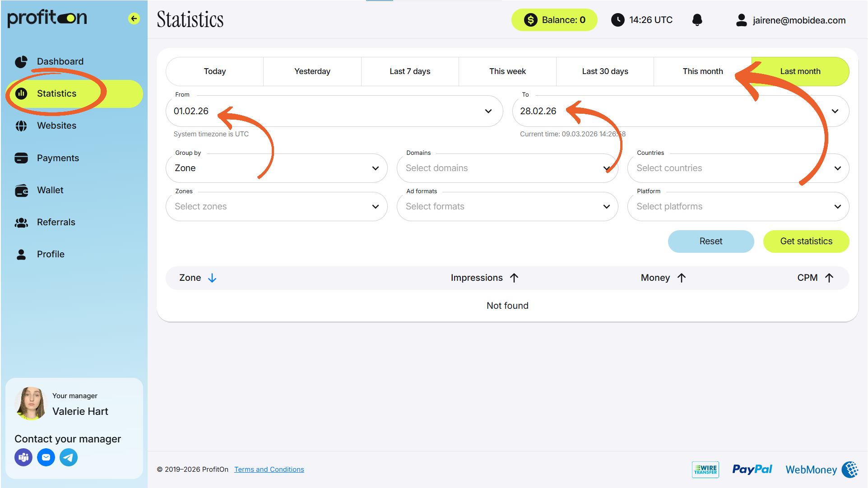Open the Select countries dropdown

pyautogui.click(x=738, y=168)
